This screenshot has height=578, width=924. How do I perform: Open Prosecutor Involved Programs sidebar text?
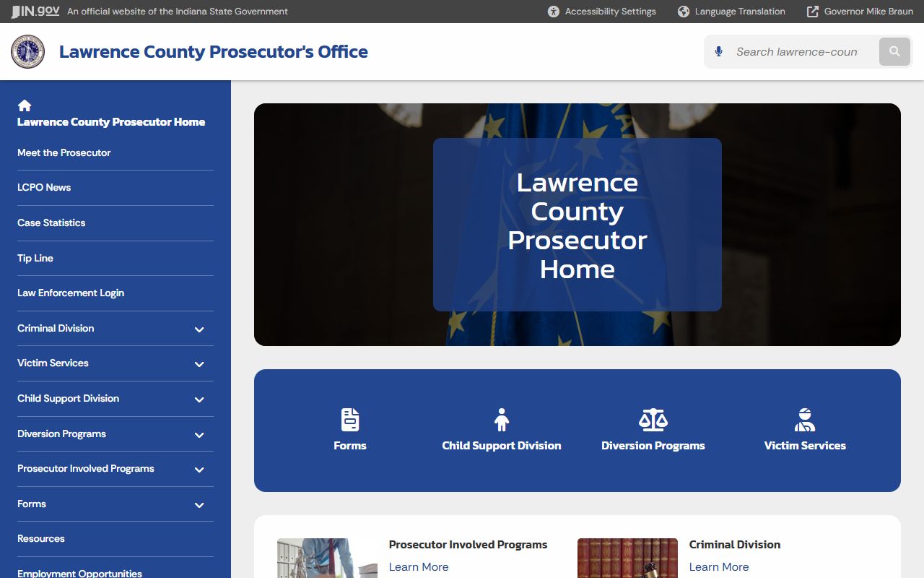pos(86,468)
